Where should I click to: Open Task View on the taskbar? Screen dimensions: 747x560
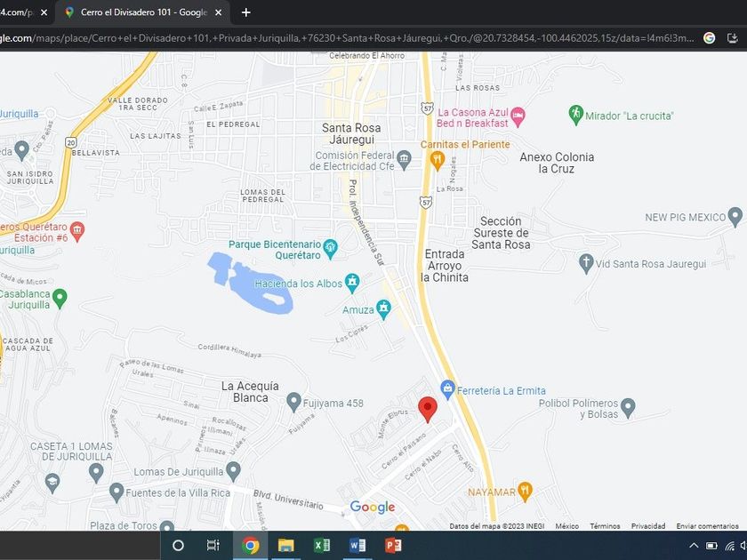(213, 545)
